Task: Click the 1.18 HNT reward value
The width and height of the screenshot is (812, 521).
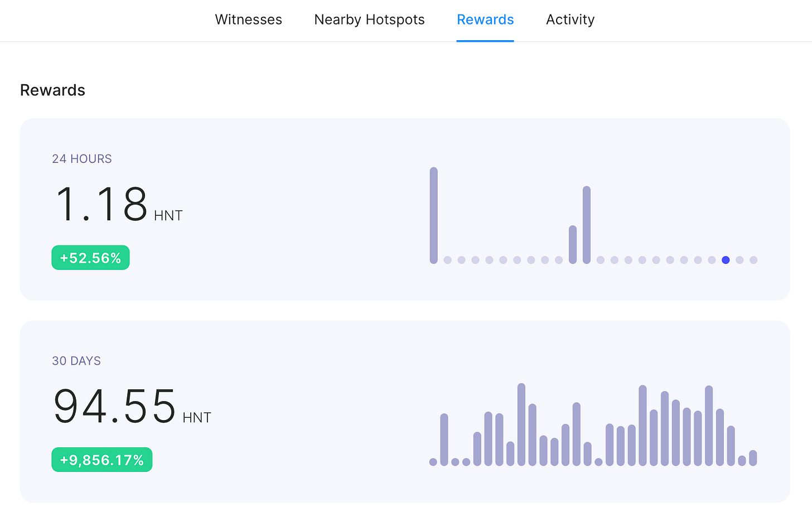Action: (119, 204)
